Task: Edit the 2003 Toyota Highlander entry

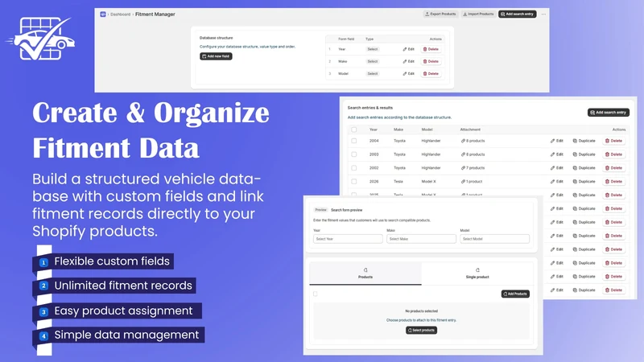Action: click(557, 154)
